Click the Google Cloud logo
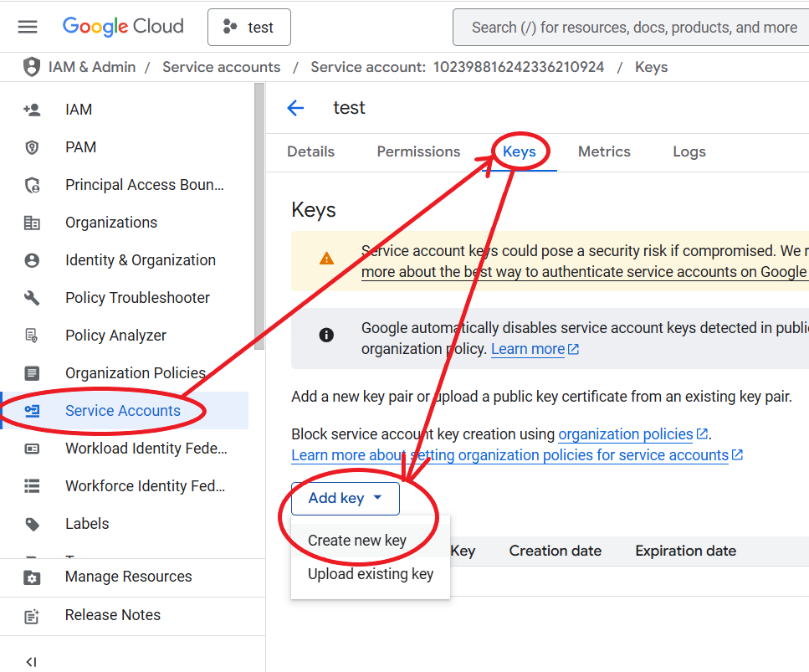The width and height of the screenshot is (809, 672). tap(123, 26)
